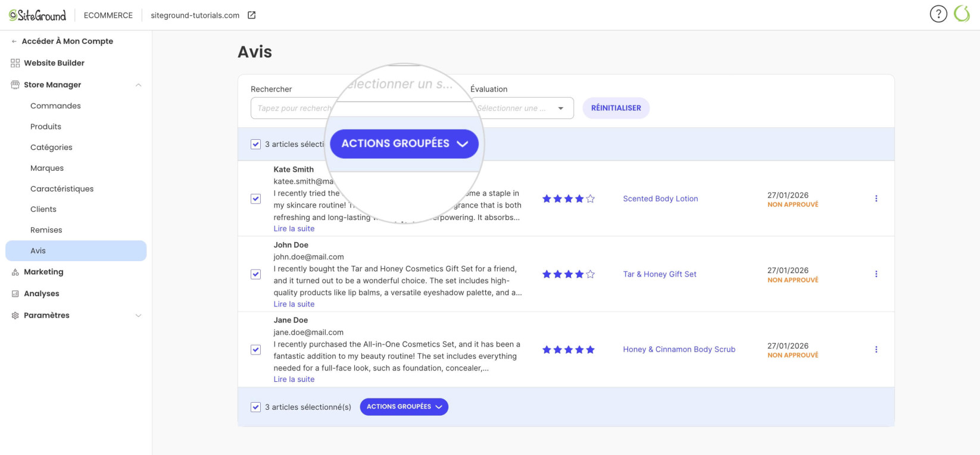Open Marques menu item
Viewport: 980px width, 455px height.
pyautogui.click(x=47, y=168)
